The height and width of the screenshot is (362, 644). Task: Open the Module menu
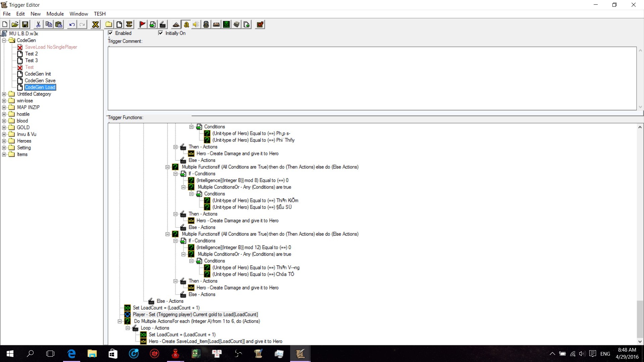tap(55, 14)
